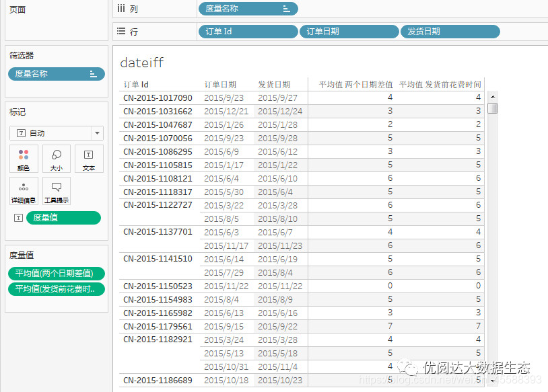
Task: Click the 页面 pages shelf label
Action: [x=18, y=9]
